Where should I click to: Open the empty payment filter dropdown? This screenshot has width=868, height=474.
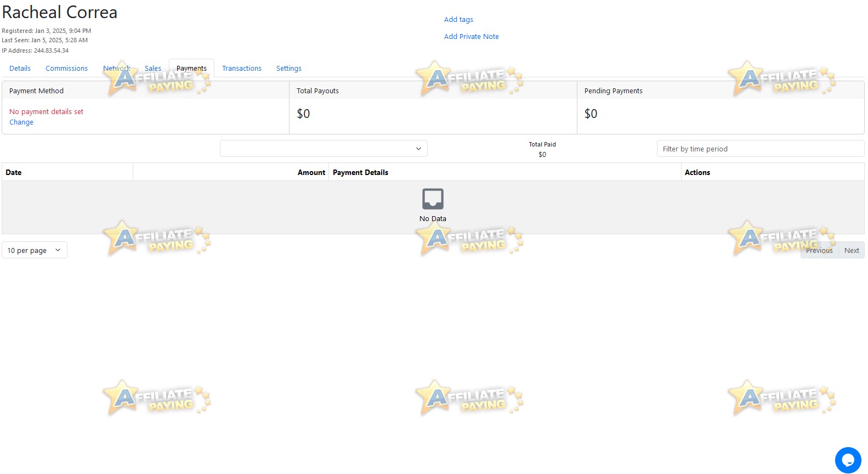pyautogui.click(x=324, y=149)
